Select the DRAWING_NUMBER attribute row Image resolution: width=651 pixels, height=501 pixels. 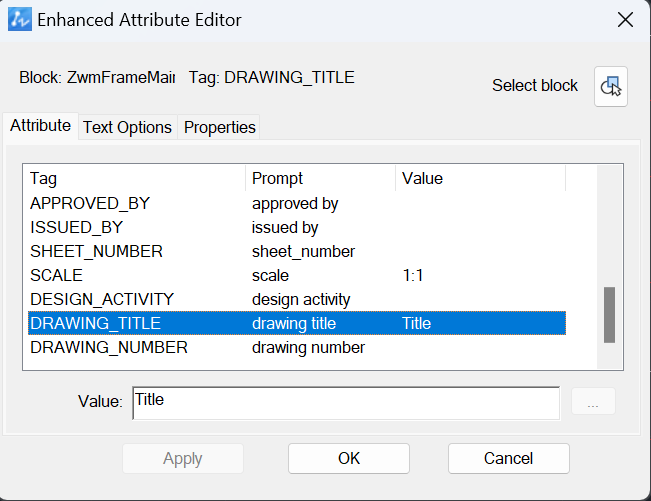coord(297,347)
